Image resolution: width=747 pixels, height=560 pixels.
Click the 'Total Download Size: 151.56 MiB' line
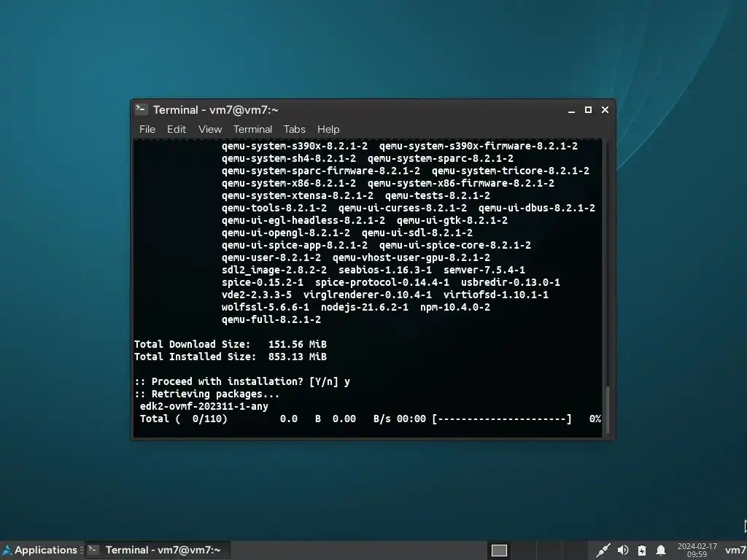coord(231,344)
